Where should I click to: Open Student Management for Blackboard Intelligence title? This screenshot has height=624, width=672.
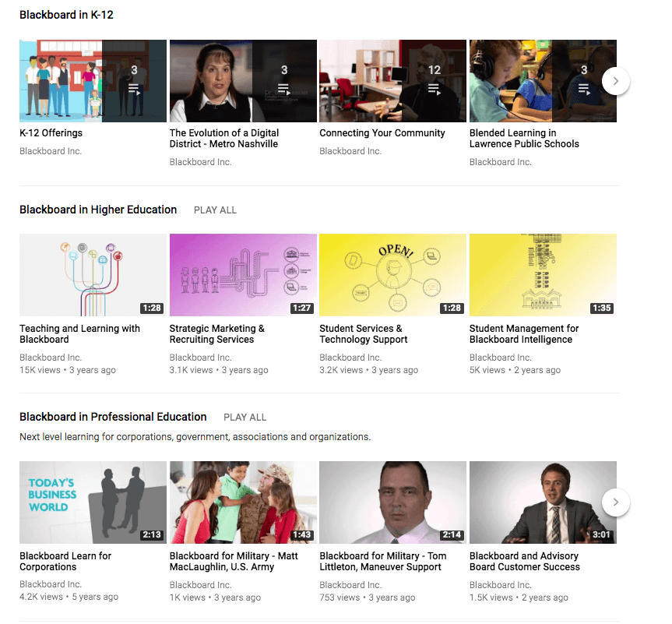524,334
